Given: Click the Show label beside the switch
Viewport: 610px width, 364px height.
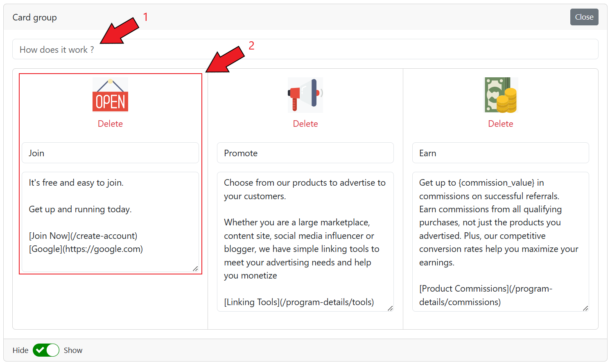Looking at the screenshot, I should tap(73, 351).
